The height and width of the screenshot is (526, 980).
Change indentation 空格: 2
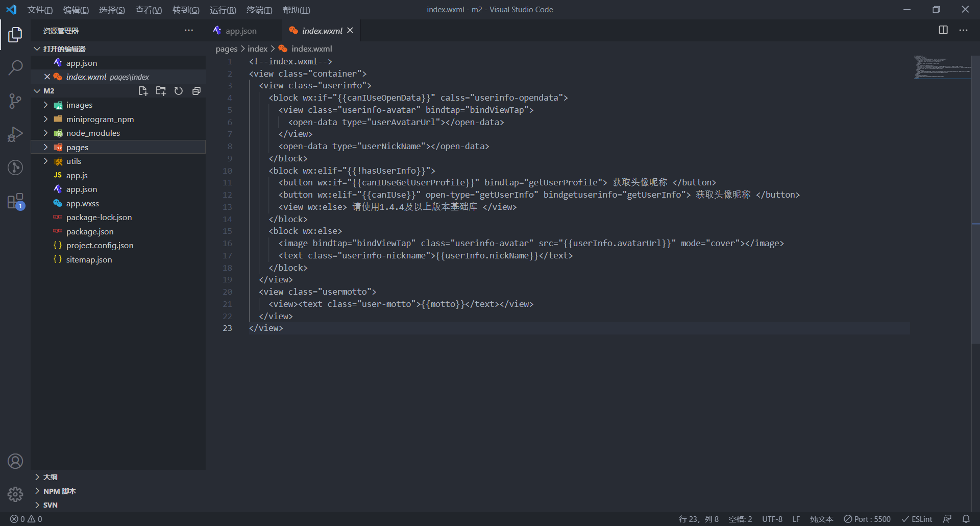click(740, 519)
